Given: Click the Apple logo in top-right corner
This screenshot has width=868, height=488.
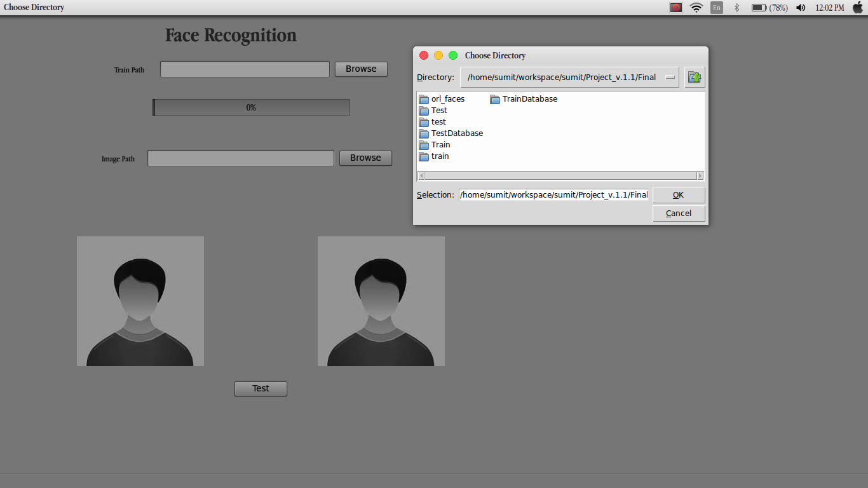Looking at the screenshot, I should pyautogui.click(x=857, y=8).
